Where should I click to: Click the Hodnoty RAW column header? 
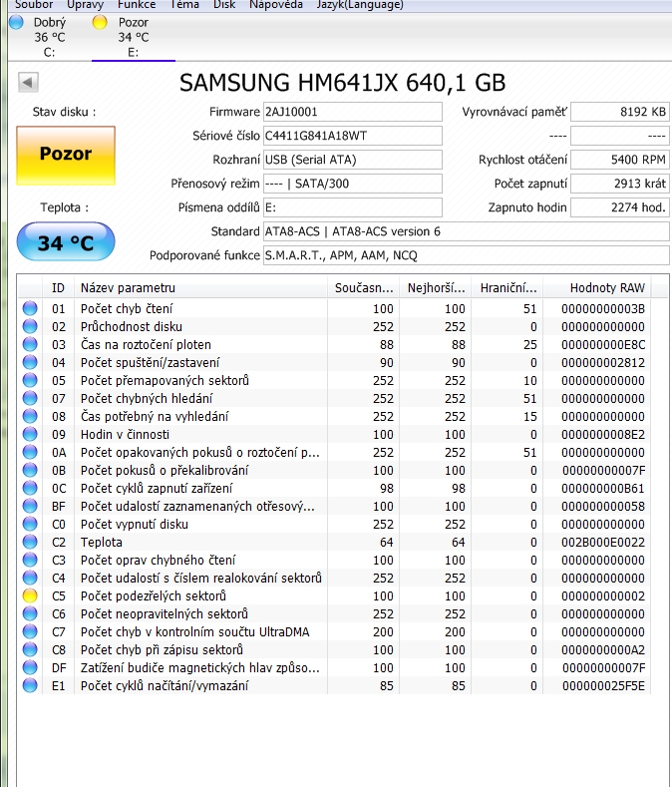tap(596, 288)
